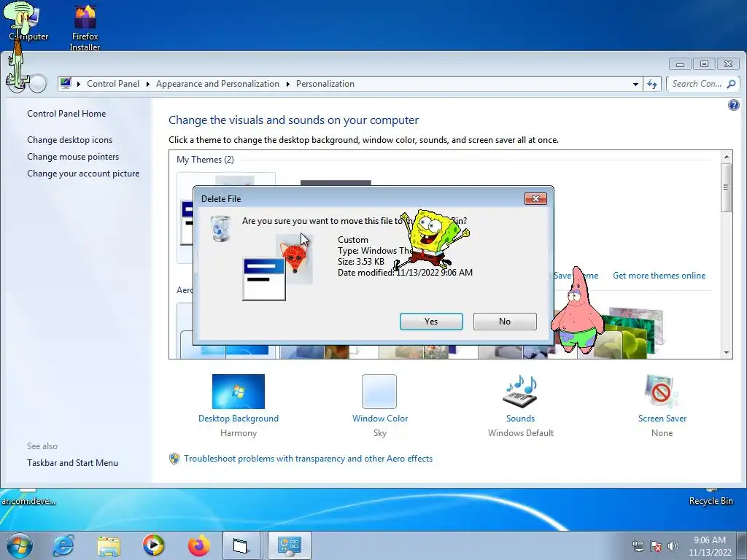Open Change mouse pointers link

coord(73,157)
